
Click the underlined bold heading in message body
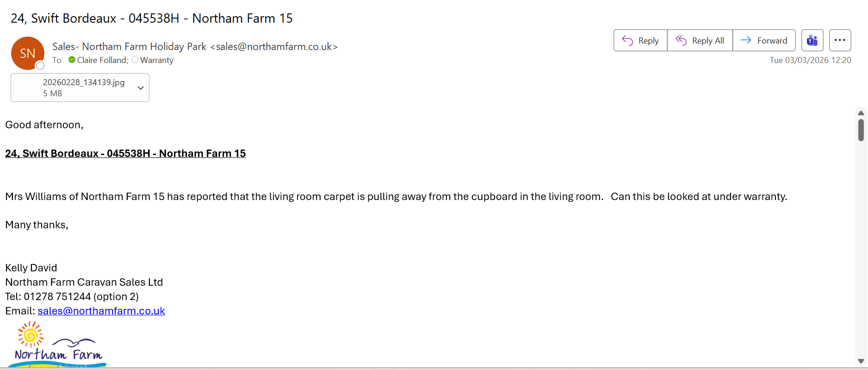125,154
